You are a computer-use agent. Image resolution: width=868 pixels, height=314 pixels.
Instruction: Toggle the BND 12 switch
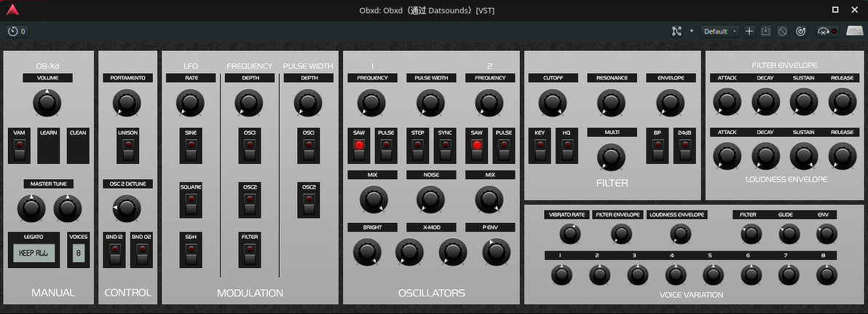(114, 254)
